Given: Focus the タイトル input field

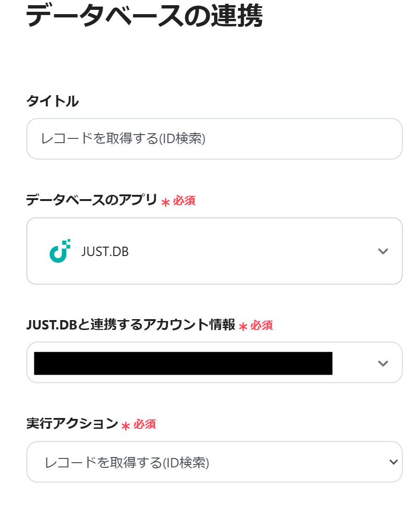Looking at the screenshot, I should click(x=214, y=139).
